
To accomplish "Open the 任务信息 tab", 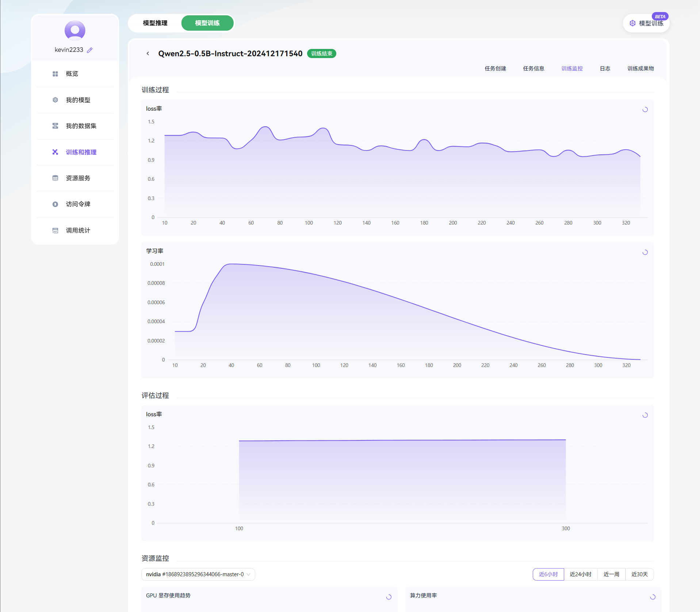I will [534, 69].
